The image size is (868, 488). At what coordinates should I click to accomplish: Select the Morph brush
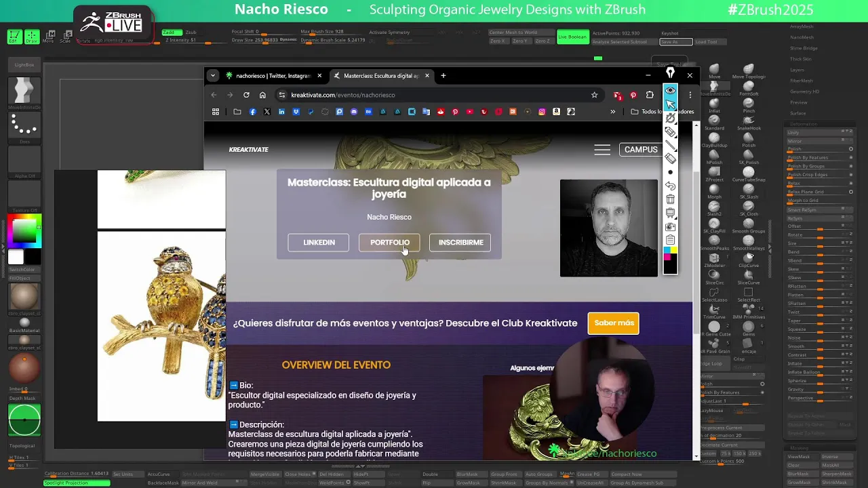714,190
